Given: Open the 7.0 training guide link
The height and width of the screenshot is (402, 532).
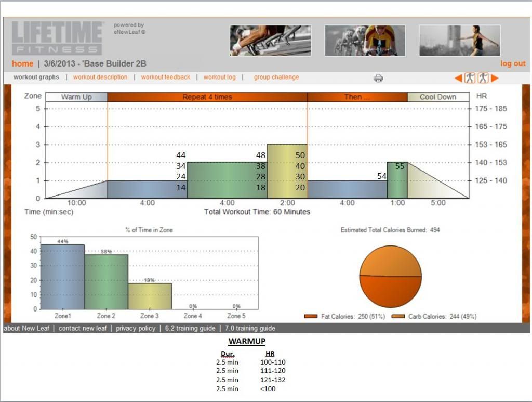Looking at the screenshot, I should pyautogui.click(x=250, y=328).
